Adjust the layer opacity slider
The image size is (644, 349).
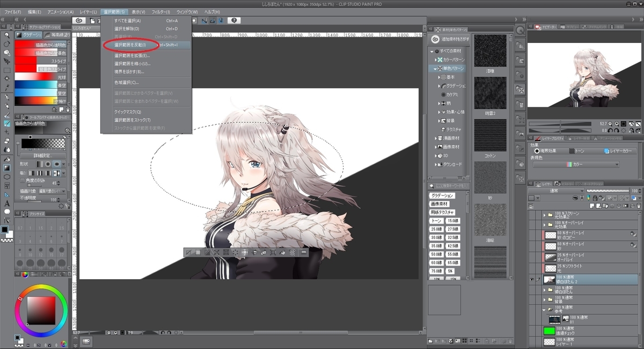[x=608, y=191]
